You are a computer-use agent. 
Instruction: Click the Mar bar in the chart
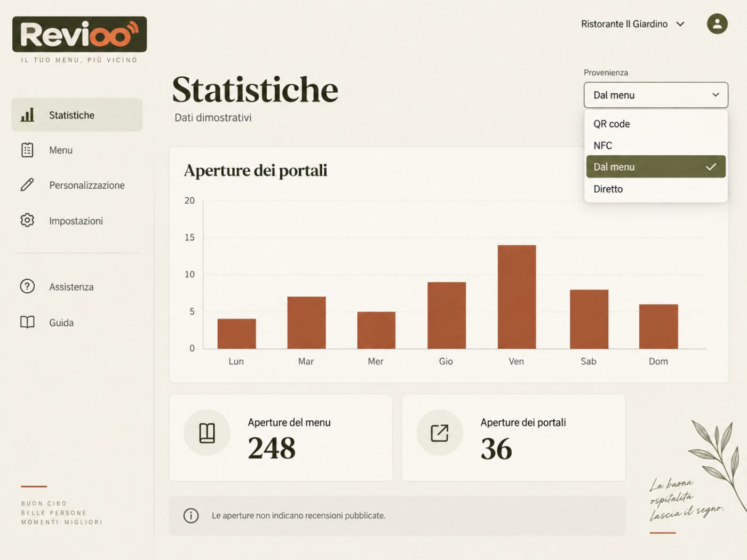point(306,323)
